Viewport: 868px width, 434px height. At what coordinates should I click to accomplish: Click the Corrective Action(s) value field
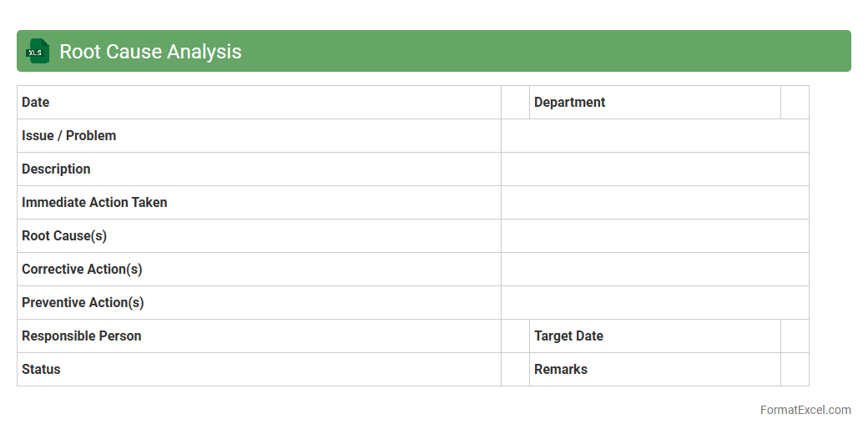coord(654,270)
